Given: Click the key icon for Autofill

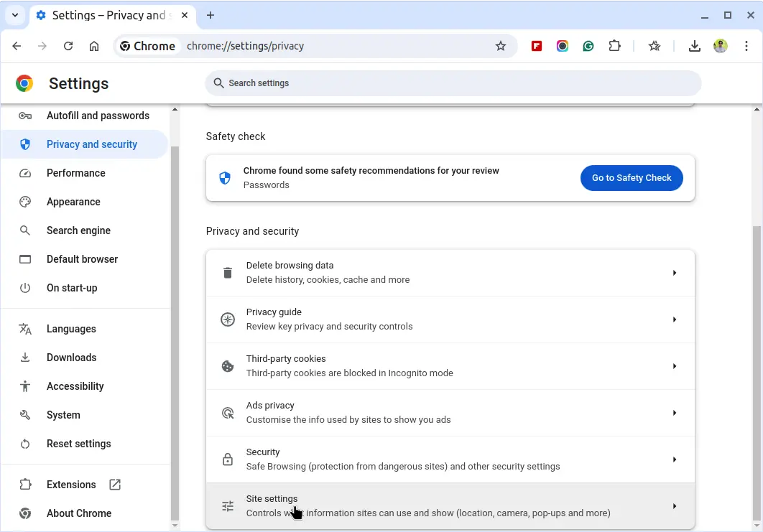Looking at the screenshot, I should coord(25,116).
